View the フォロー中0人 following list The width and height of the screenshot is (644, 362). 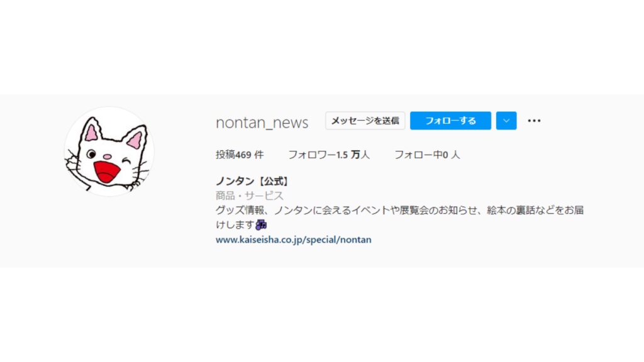pos(427,155)
